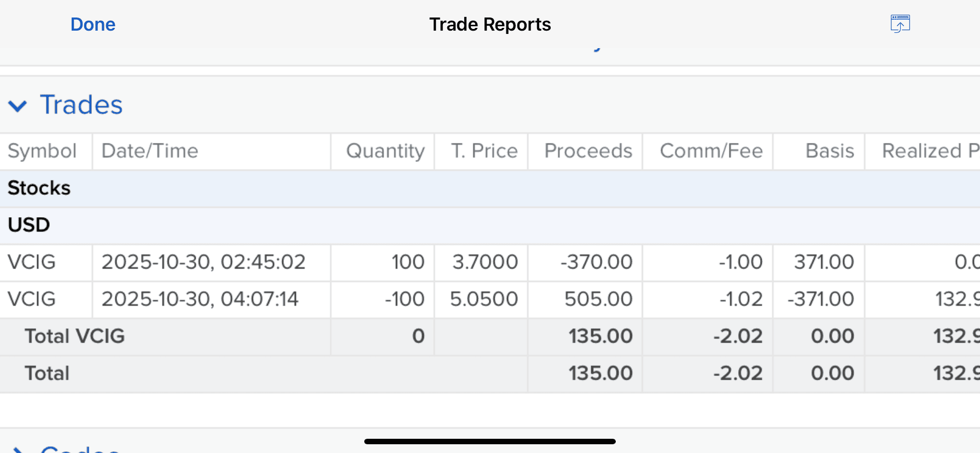This screenshot has height=453, width=980.
Task: Select the VCIG buy row at 02:45:02
Action: click(x=203, y=262)
